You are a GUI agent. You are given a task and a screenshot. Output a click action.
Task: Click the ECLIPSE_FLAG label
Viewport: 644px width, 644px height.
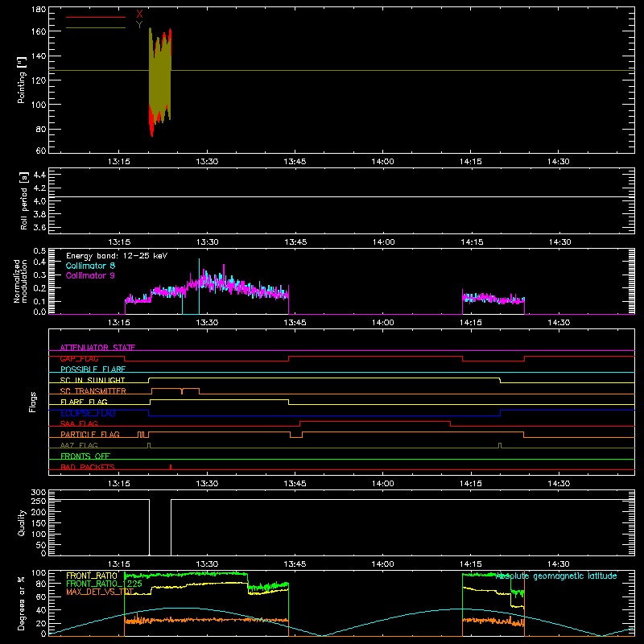click(x=88, y=413)
